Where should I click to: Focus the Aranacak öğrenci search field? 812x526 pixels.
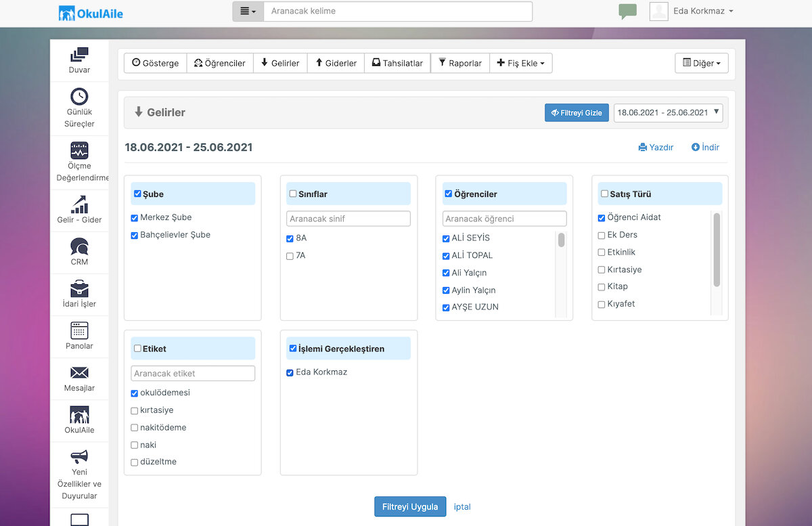[504, 219]
